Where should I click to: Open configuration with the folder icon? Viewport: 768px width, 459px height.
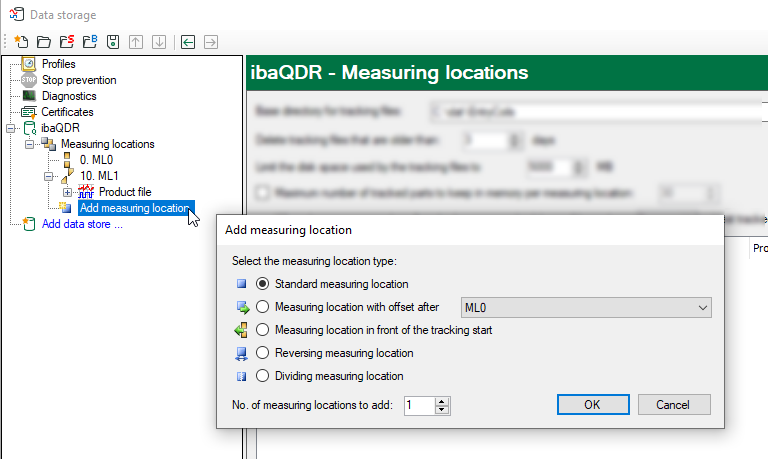[x=44, y=42]
